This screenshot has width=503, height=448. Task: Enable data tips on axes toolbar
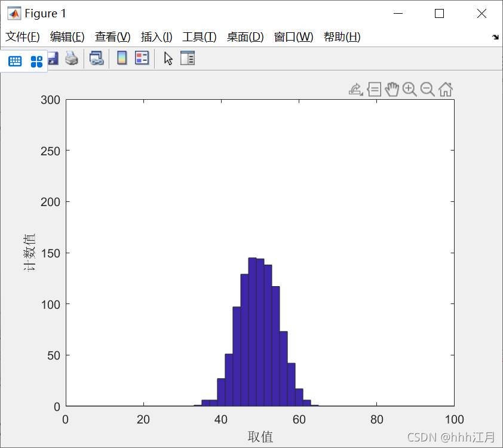374,90
